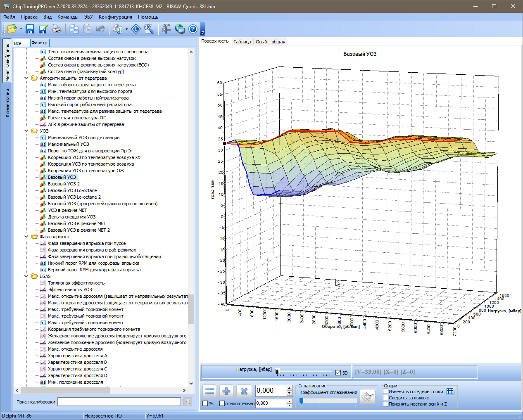
Task: Switch to the Фильтр tab
Action: click(39, 43)
